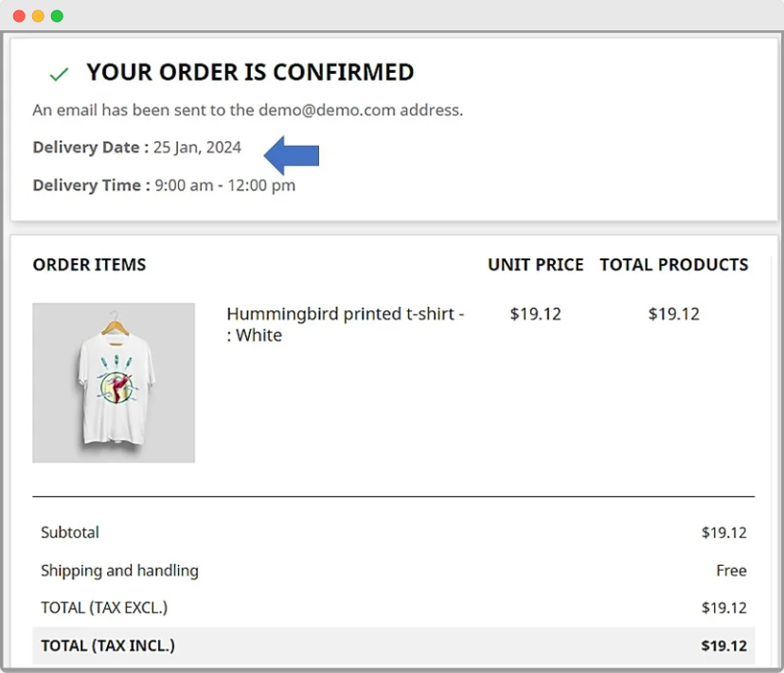This screenshot has width=784, height=673.
Task: Click the $19.12 value under Total Products
Action: 674,314
